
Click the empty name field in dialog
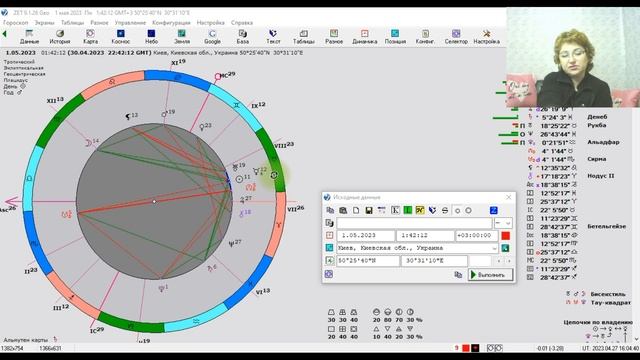(x=414, y=223)
